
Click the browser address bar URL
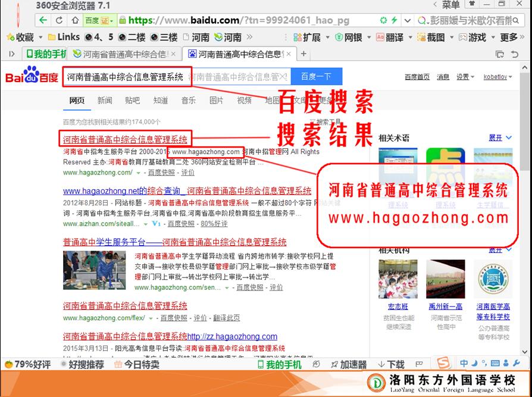pos(239,20)
